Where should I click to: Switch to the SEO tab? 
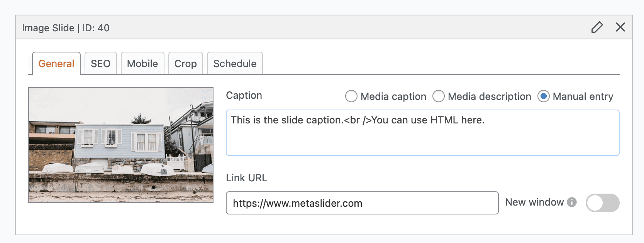click(100, 63)
